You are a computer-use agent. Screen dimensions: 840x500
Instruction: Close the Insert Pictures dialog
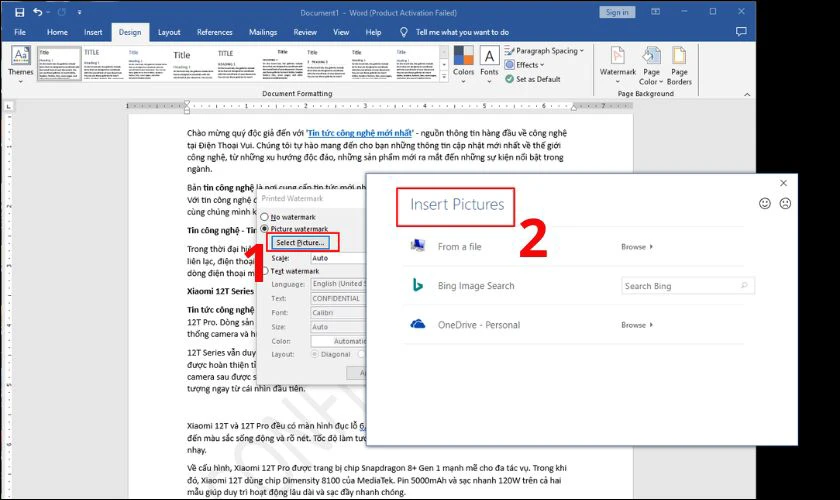(783, 183)
